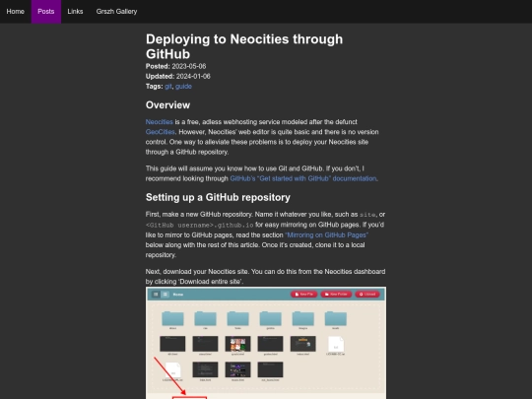Select the Posts navigation tab

tap(46, 12)
